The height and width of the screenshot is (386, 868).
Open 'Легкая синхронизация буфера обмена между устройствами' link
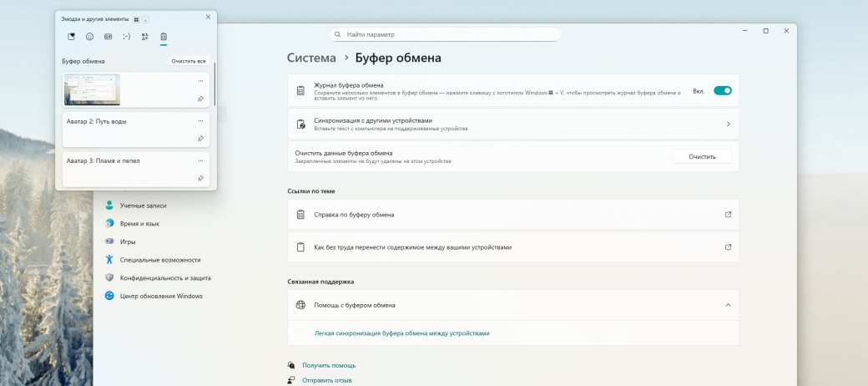401,333
